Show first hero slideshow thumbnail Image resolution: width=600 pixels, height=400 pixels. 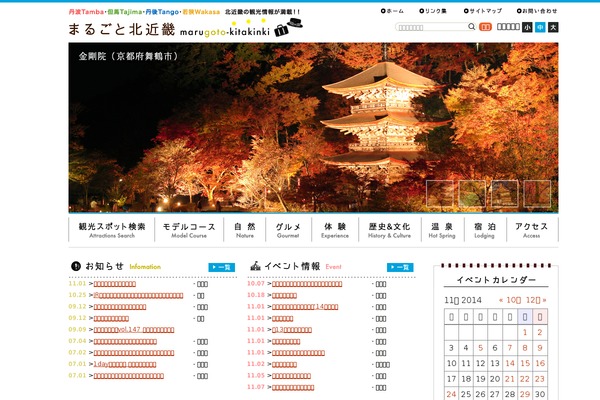[440, 194]
